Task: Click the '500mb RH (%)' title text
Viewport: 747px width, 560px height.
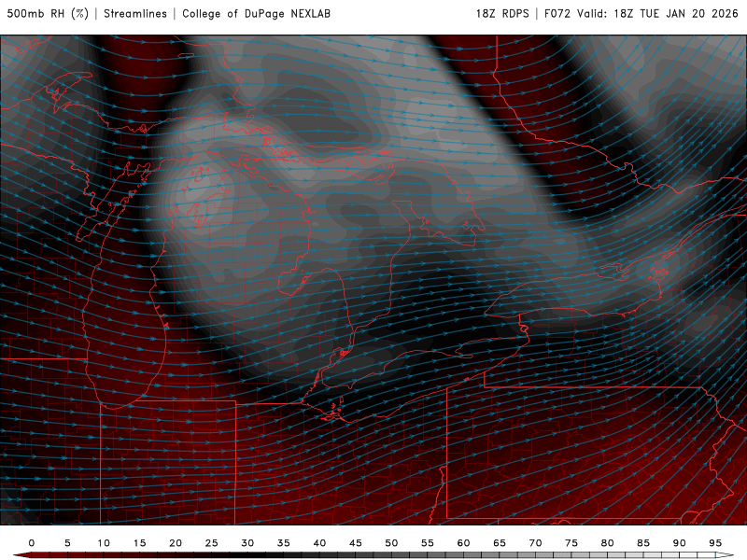Action: [48, 14]
